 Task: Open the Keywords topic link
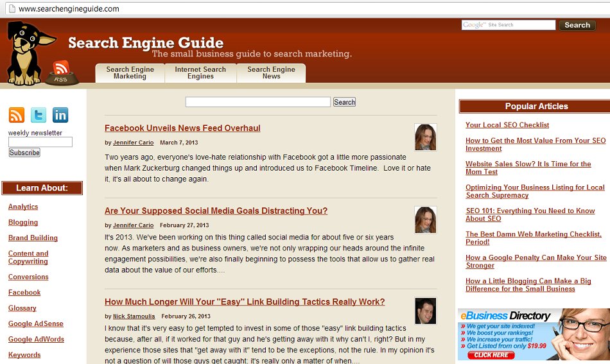[x=24, y=354]
